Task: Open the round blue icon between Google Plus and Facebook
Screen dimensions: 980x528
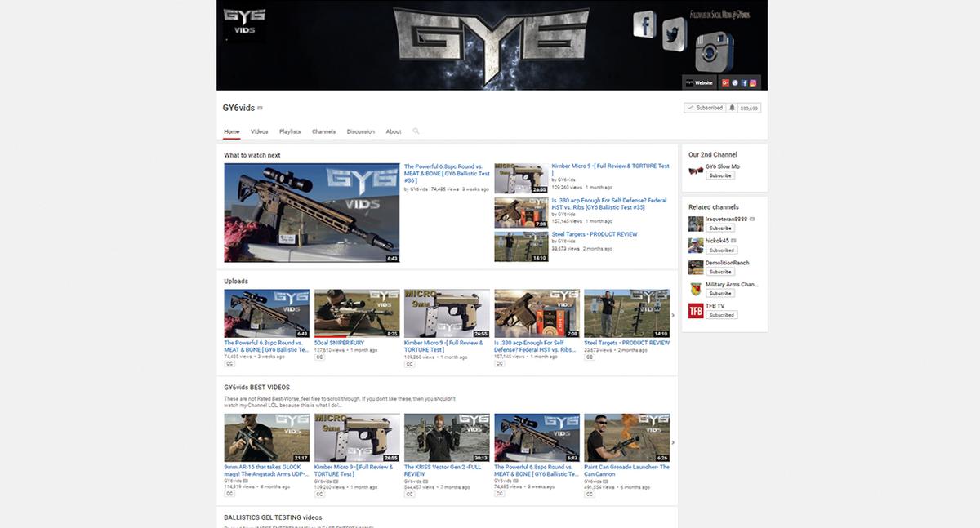Action: (735, 82)
